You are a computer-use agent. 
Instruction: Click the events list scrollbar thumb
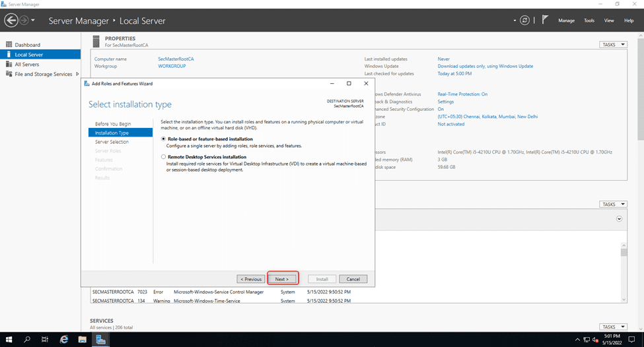624,252
